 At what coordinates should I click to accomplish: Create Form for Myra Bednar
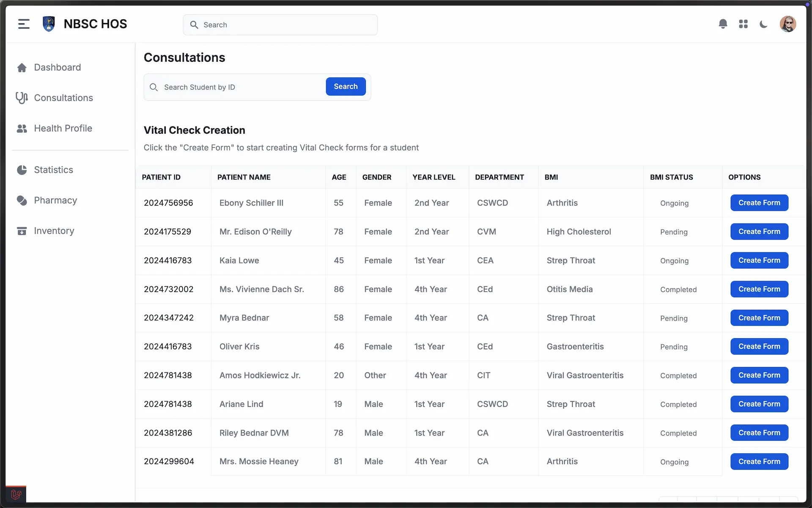click(x=759, y=318)
